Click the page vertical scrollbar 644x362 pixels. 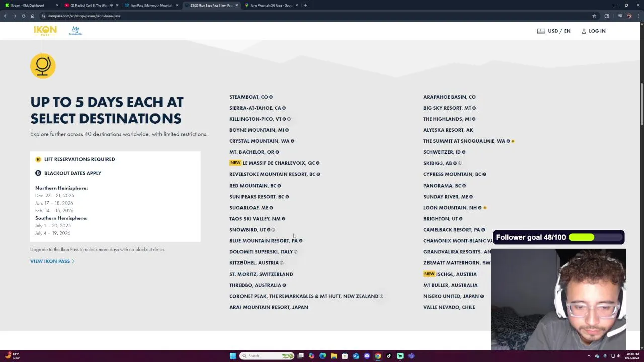click(641, 106)
